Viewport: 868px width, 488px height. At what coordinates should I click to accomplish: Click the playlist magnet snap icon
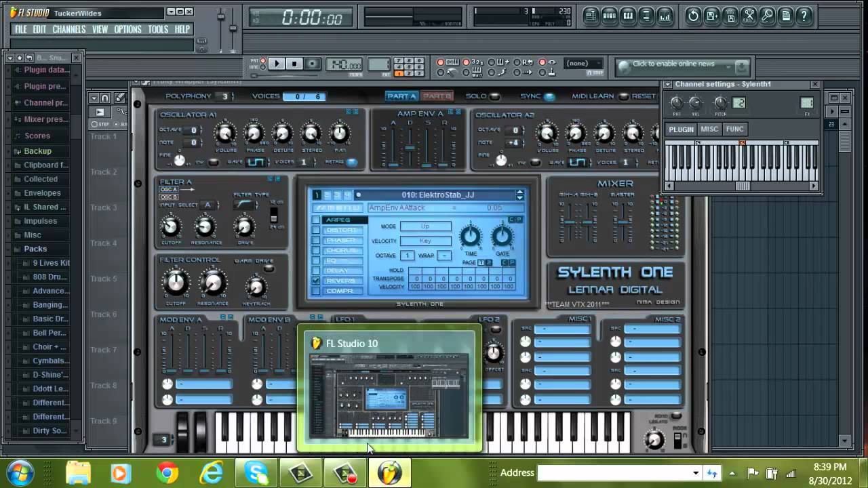[104, 98]
